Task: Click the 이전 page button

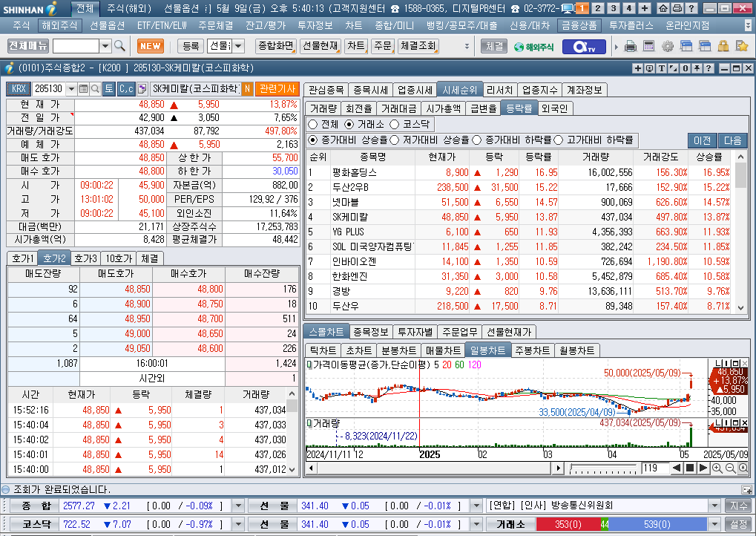Action: tap(702, 140)
